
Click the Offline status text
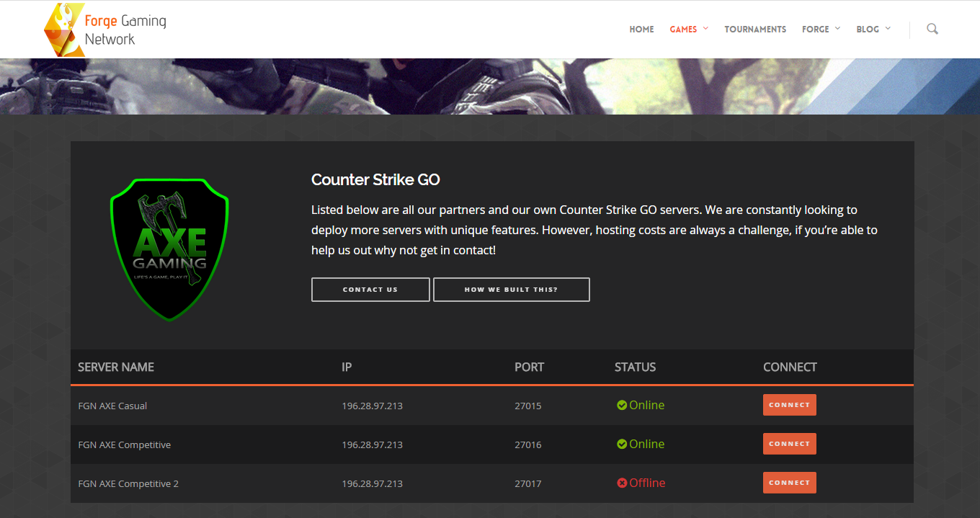[x=647, y=483]
